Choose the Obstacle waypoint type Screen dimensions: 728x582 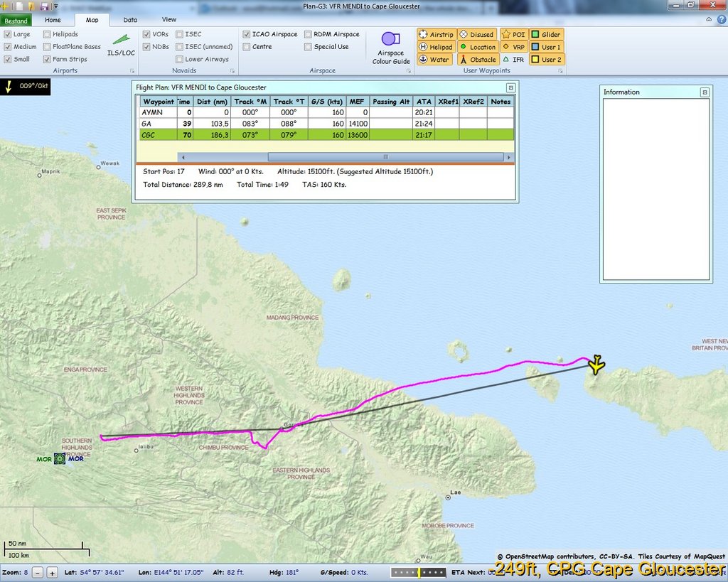(477, 60)
